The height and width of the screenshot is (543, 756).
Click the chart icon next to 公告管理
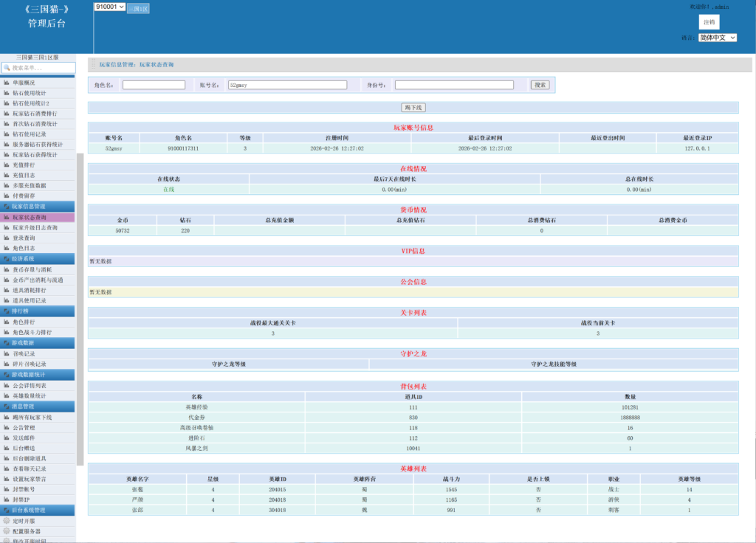tap(7, 427)
